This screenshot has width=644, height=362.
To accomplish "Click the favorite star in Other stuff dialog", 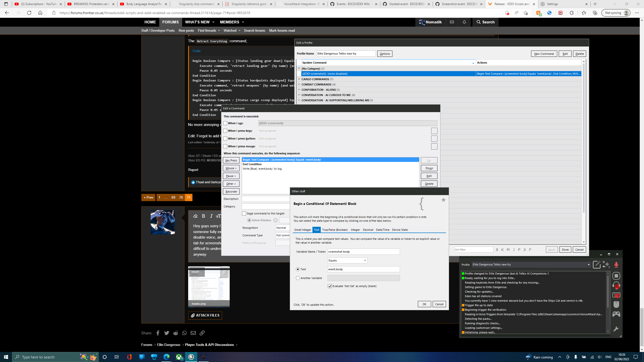I will (x=443, y=200).
